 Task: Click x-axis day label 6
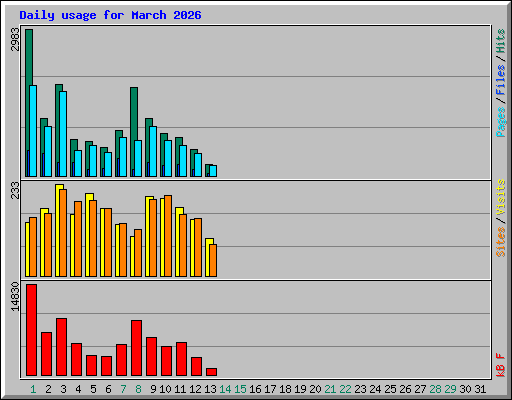108,389
